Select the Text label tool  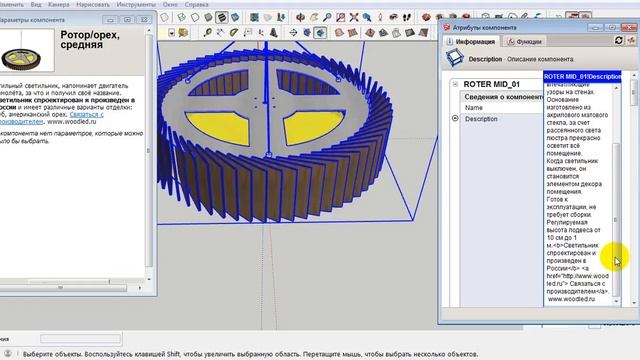(247, 32)
